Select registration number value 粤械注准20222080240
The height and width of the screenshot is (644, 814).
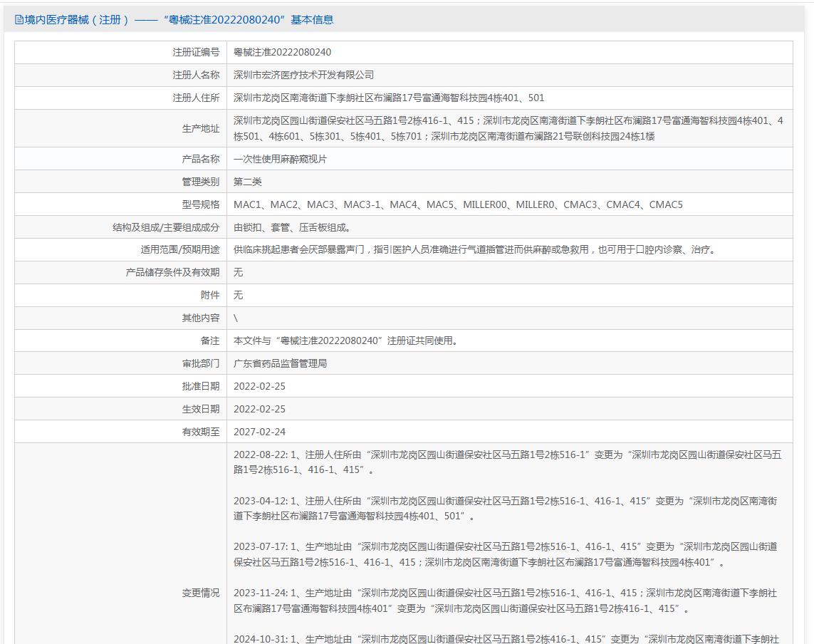pyautogui.click(x=283, y=53)
